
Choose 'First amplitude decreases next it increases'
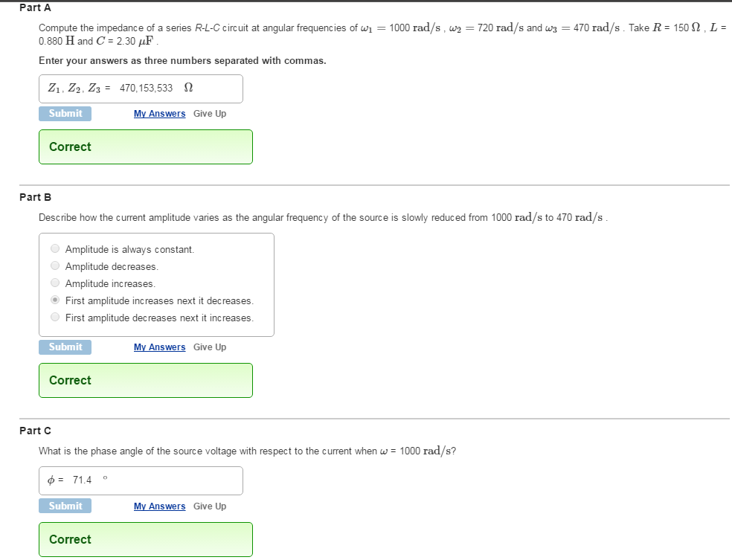[x=55, y=318]
